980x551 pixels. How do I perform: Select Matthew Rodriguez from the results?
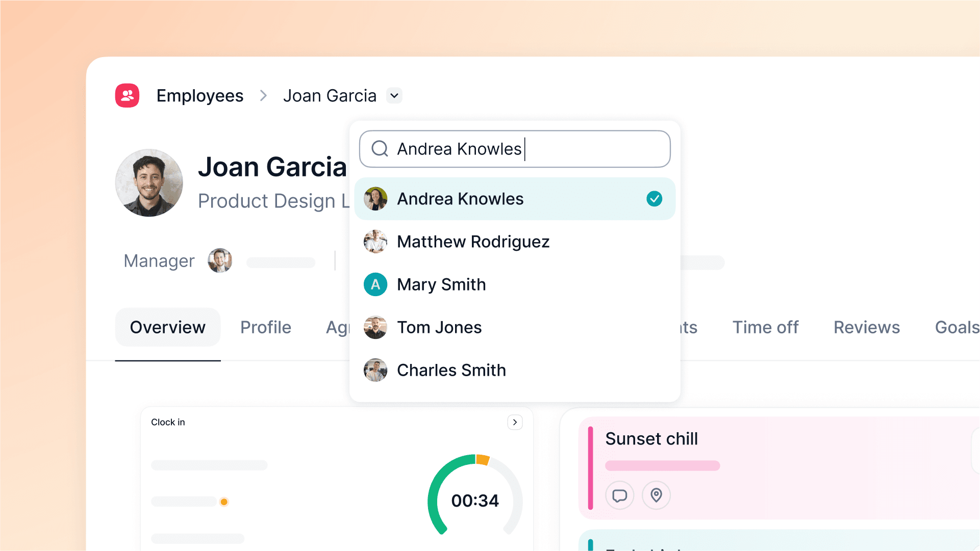pos(473,242)
